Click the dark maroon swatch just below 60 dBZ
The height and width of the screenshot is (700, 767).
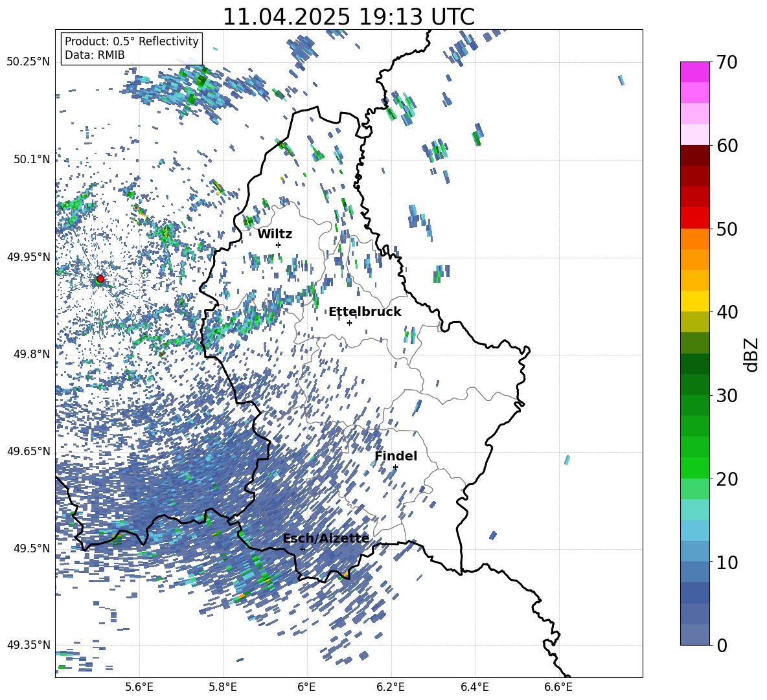point(695,155)
